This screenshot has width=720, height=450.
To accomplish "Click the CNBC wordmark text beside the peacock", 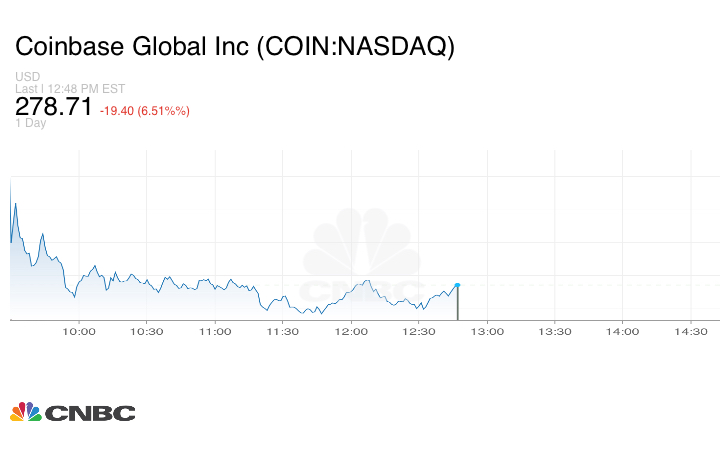I will pos(90,412).
